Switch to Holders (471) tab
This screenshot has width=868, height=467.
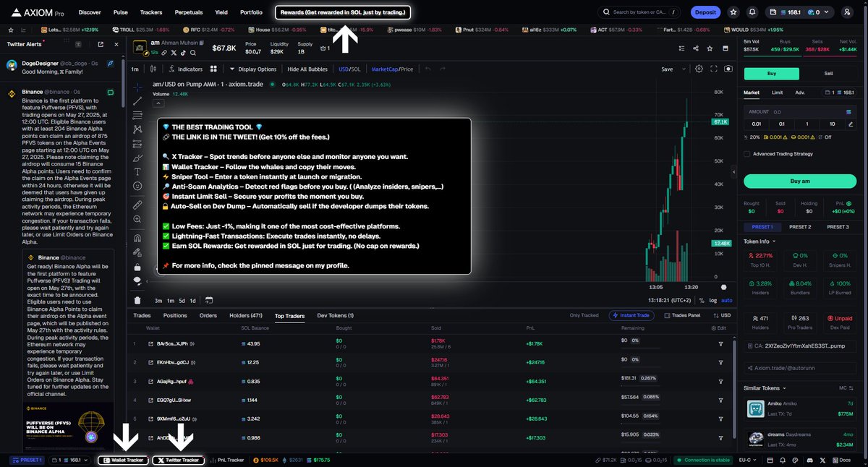(x=245, y=316)
